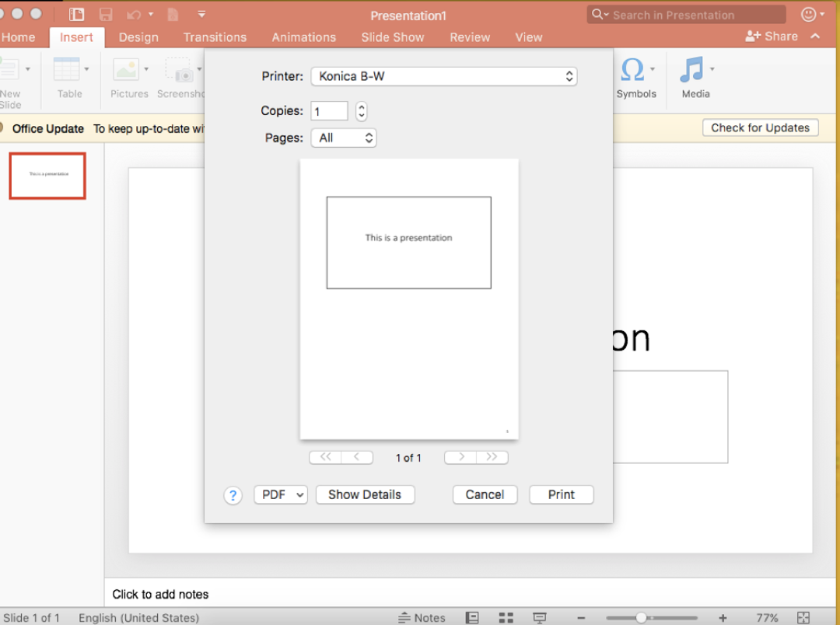Click the Symbols omega icon

point(632,71)
